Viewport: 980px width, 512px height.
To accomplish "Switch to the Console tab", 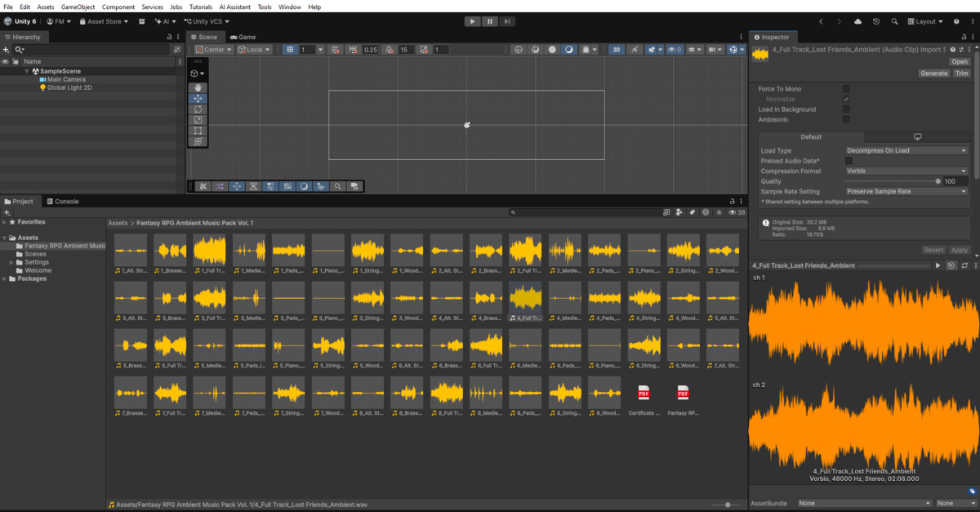I will [x=62, y=201].
